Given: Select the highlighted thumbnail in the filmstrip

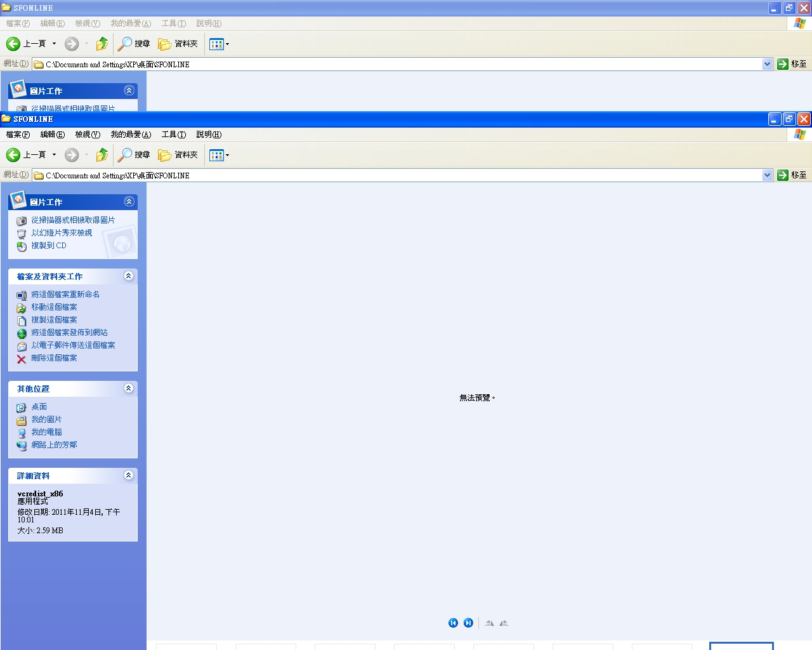Looking at the screenshot, I should (x=741, y=646).
